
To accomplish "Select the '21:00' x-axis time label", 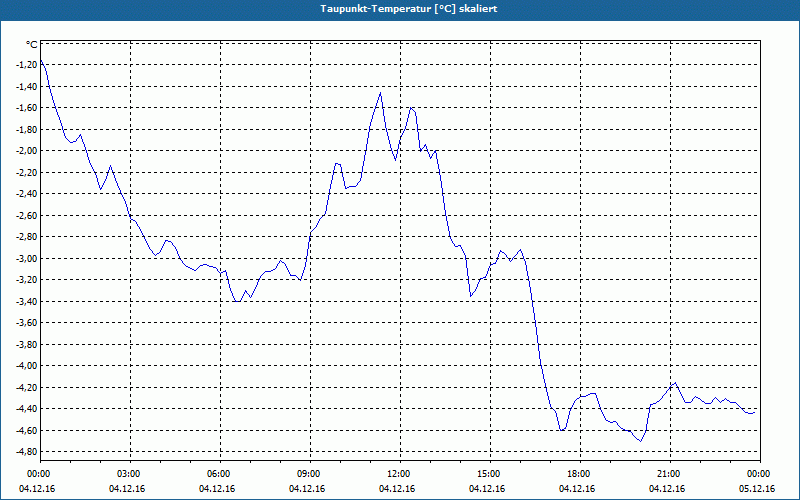I will 670,474.
